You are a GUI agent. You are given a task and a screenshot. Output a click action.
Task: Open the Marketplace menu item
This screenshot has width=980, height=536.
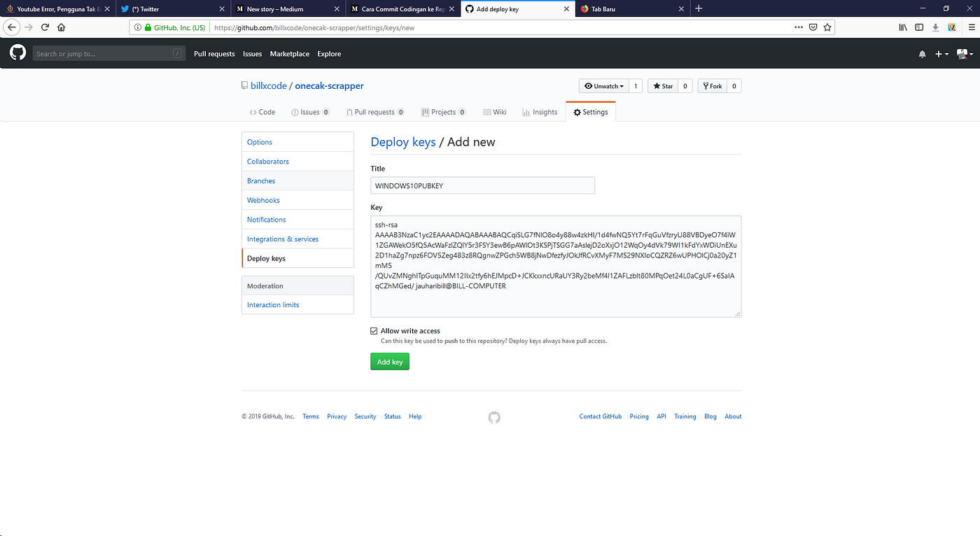(289, 53)
